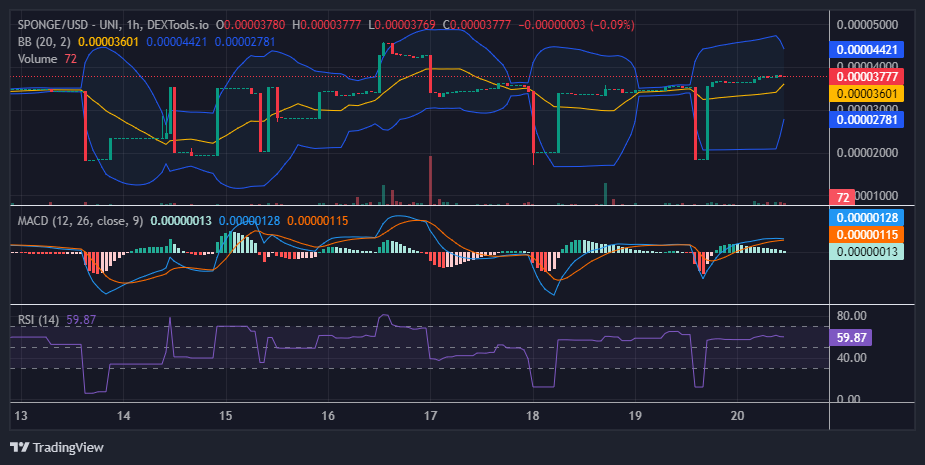Image resolution: width=925 pixels, height=465 pixels.
Task: Click the RSI legend value 59.87
Action: pyautogui.click(x=81, y=320)
